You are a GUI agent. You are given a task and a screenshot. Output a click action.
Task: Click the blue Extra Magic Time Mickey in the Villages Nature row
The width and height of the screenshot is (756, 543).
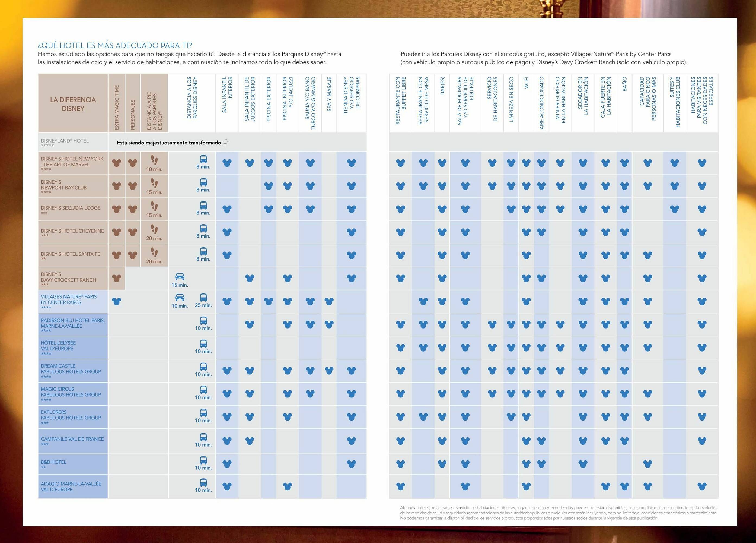(116, 302)
